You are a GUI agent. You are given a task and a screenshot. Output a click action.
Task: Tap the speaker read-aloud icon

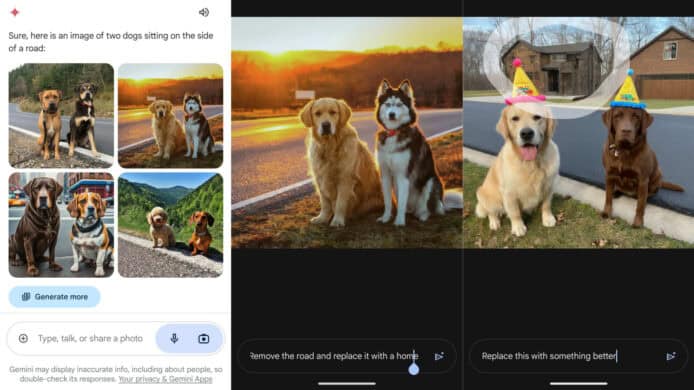click(204, 12)
